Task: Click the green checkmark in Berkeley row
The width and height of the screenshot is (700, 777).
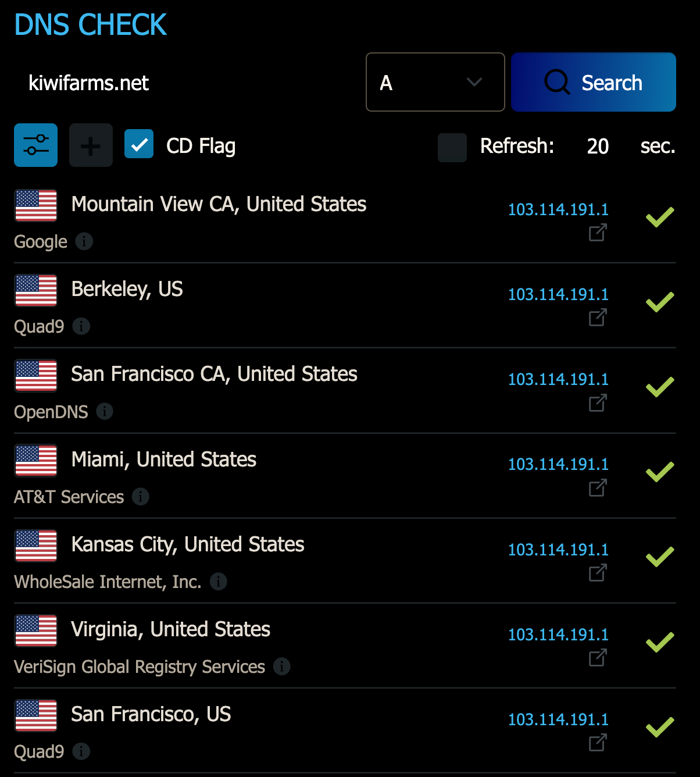Action: point(660,302)
